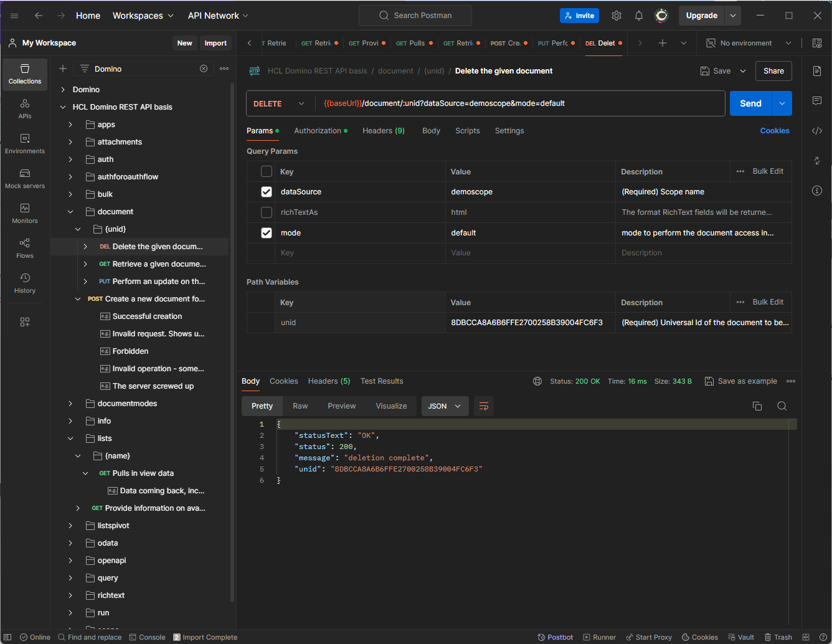
Task: Open History in the left sidebar
Action: tap(25, 283)
